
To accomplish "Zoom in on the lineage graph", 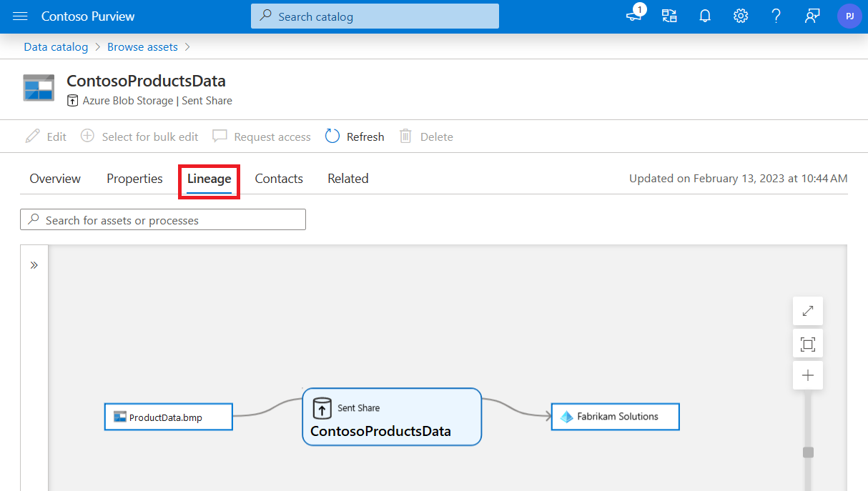I will pos(807,375).
